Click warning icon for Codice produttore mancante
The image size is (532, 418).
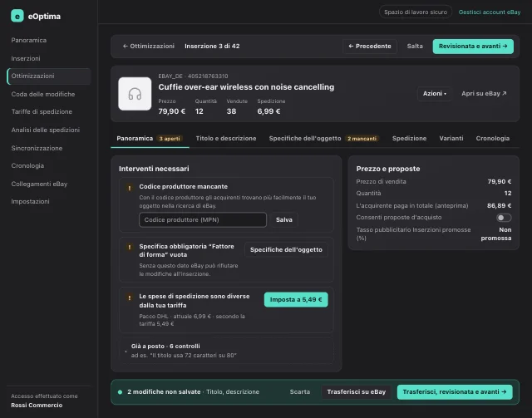(130, 188)
